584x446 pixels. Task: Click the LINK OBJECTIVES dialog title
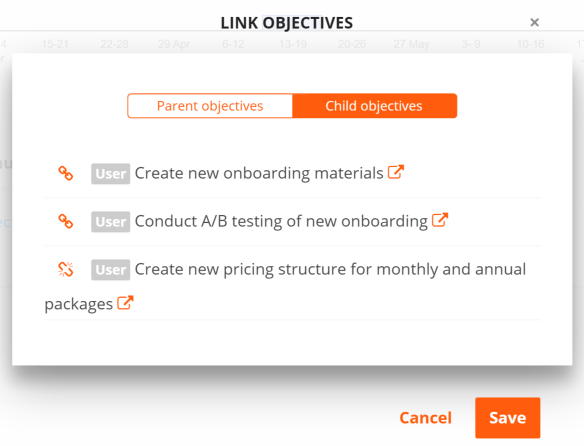click(286, 23)
